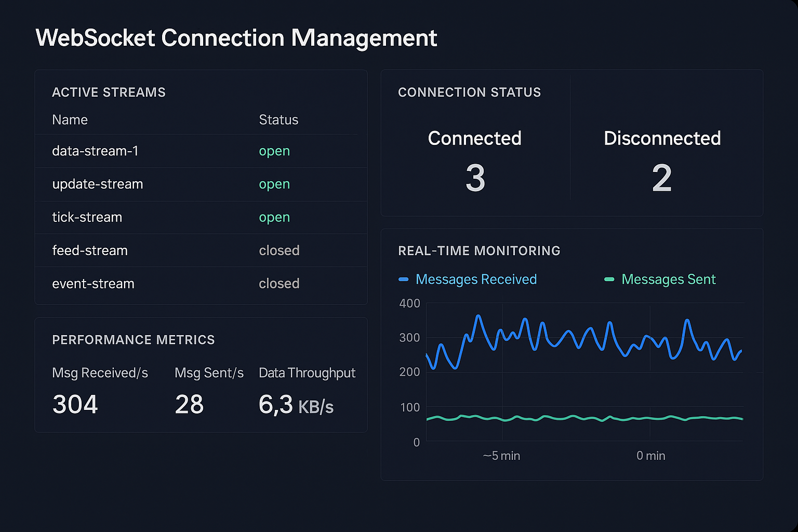Click the Disconnected label

point(662,138)
